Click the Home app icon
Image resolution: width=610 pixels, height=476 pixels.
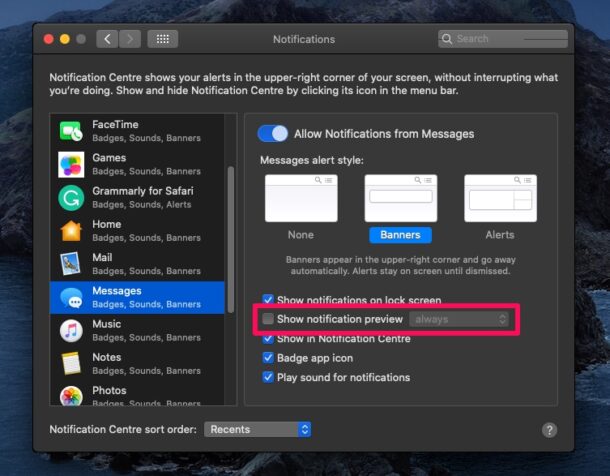click(71, 231)
